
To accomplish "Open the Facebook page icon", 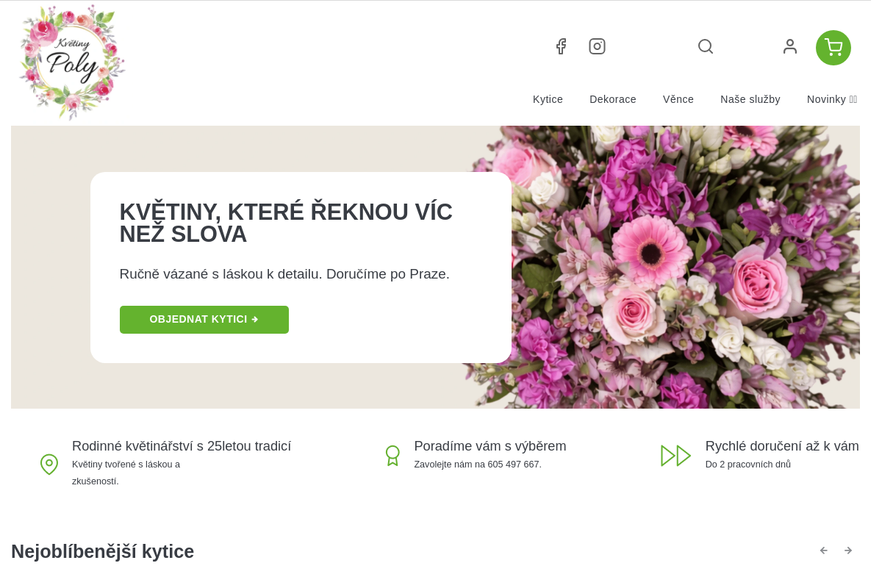I will pos(561,46).
